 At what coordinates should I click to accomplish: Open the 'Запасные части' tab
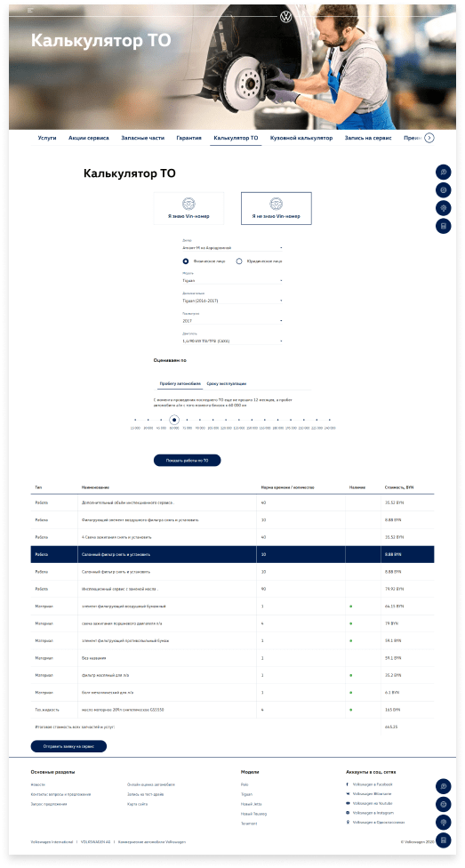pyautogui.click(x=143, y=138)
